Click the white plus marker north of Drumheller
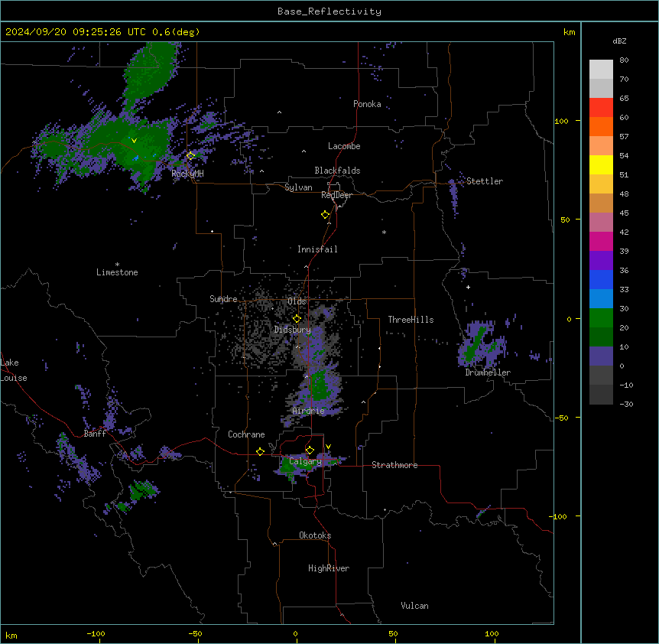The height and width of the screenshot is (644, 659). tap(468, 287)
